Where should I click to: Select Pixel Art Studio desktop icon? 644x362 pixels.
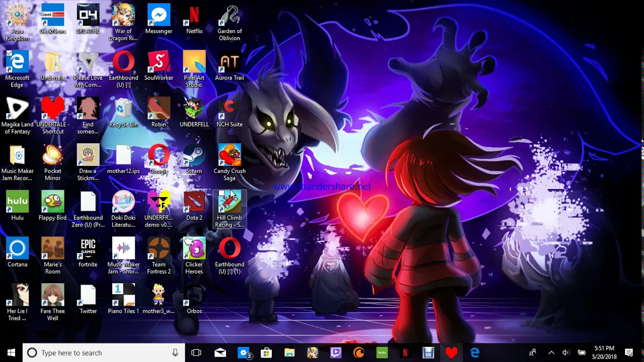coord(194,69)
